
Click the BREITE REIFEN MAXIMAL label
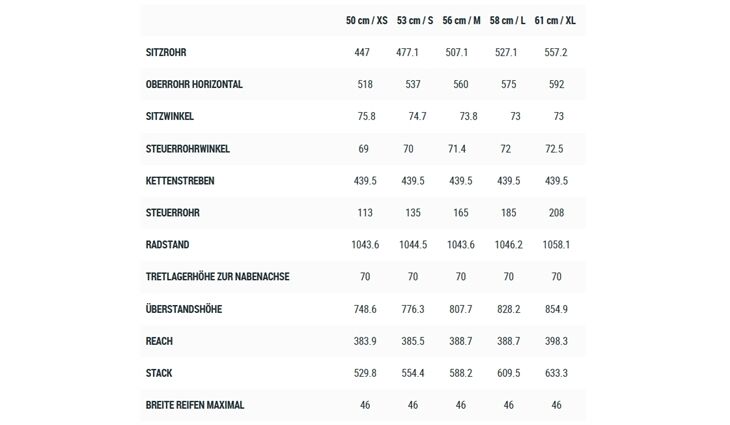[x=195, y=405]
